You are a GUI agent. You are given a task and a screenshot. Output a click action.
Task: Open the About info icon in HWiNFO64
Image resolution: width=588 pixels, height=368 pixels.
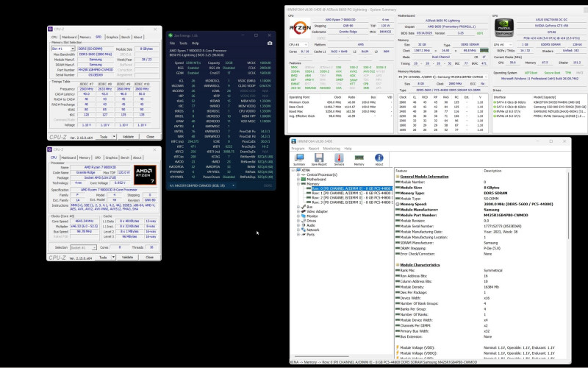379,159
